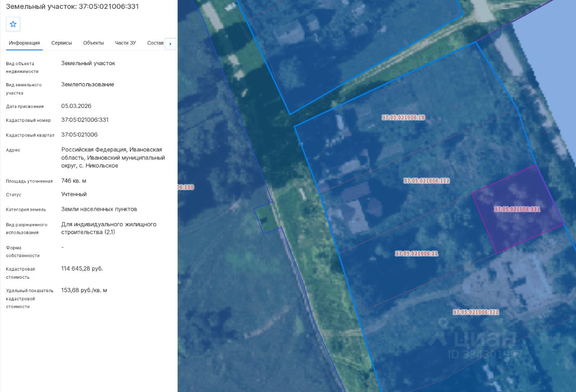
Task: Select parcel 37:05:021006:122 label on the map
Action: point(427,181)
